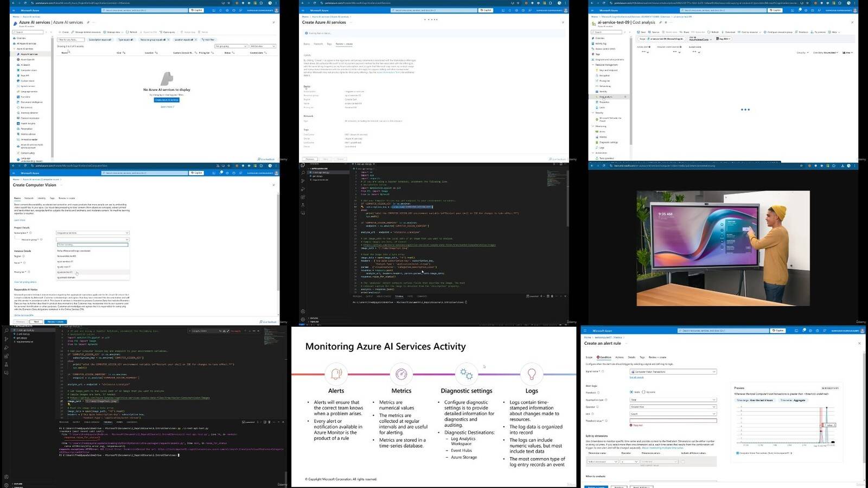Screen dimensions: 868x488
Task: Click Diagnostic settings gears icon on slide
Action: 467,374
